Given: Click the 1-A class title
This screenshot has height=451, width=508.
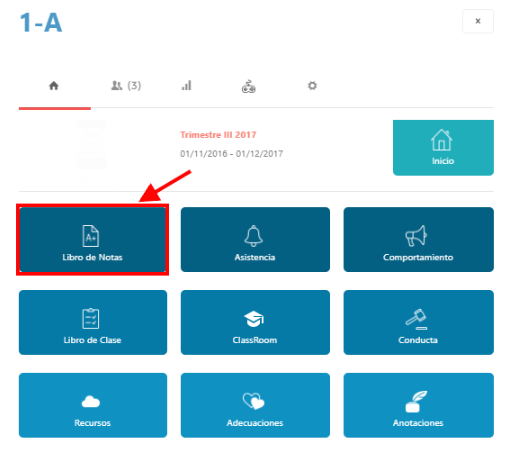Looking at the screenshot, I should point(41,23).
